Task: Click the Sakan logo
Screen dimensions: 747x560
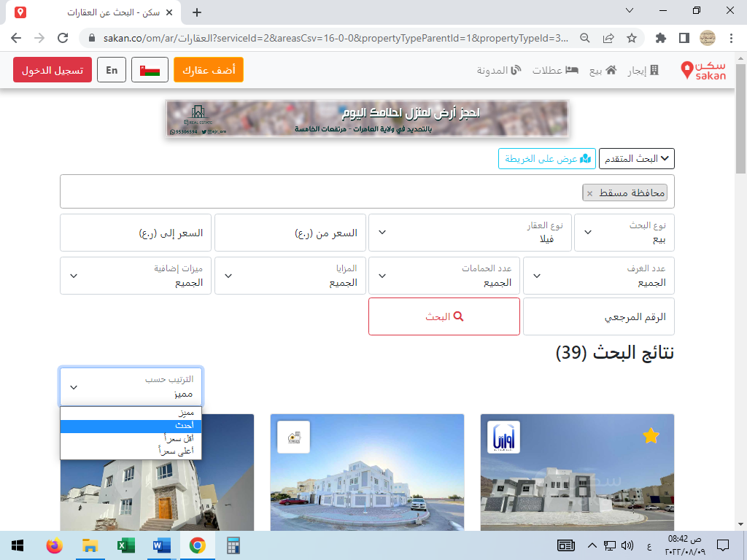Action: (703, 71)
